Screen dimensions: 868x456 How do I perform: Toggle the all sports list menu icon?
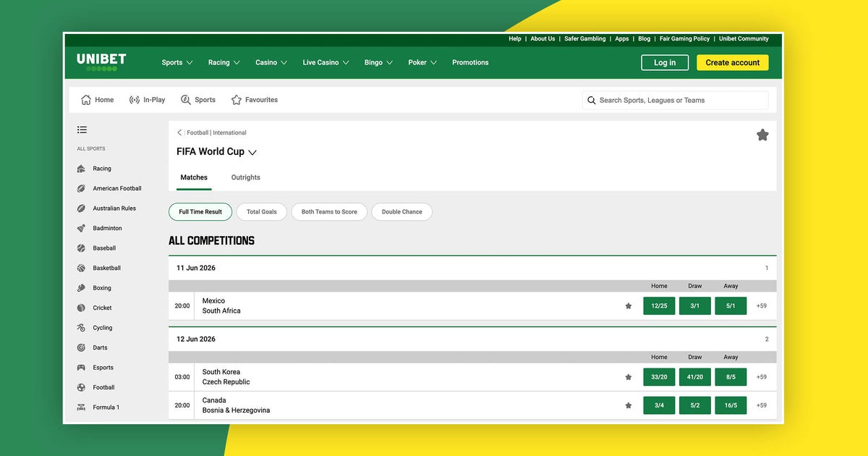tap(82, 130)
